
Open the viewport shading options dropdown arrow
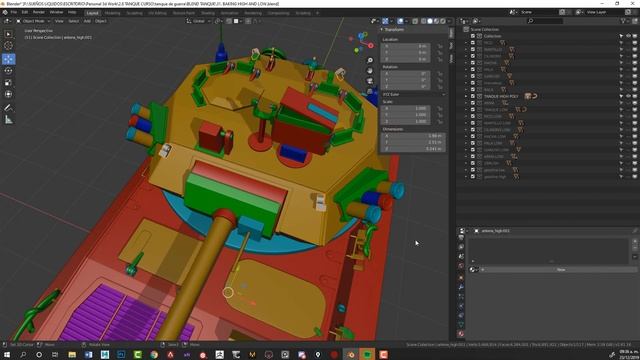coord(450,21)
